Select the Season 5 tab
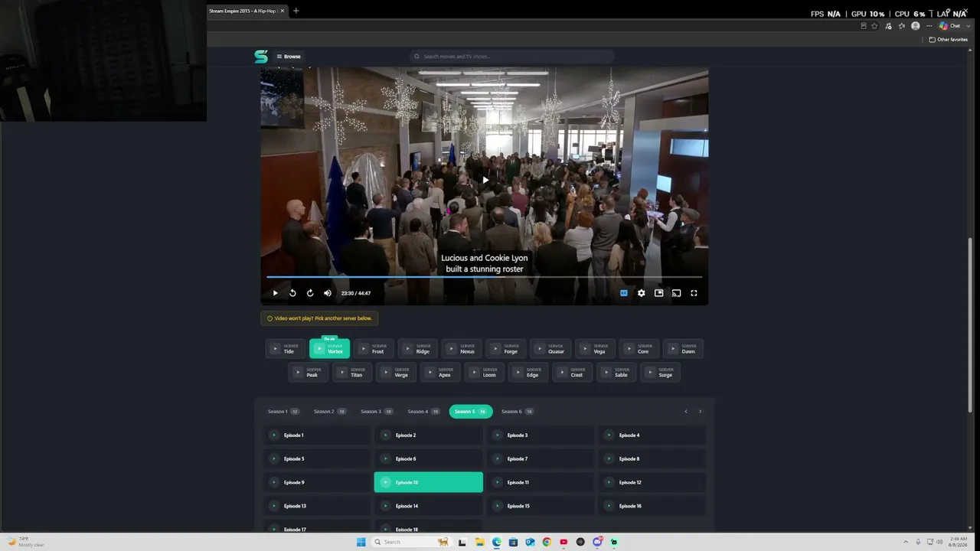Screen dimensions: 980x551 (x=471, y=412)
